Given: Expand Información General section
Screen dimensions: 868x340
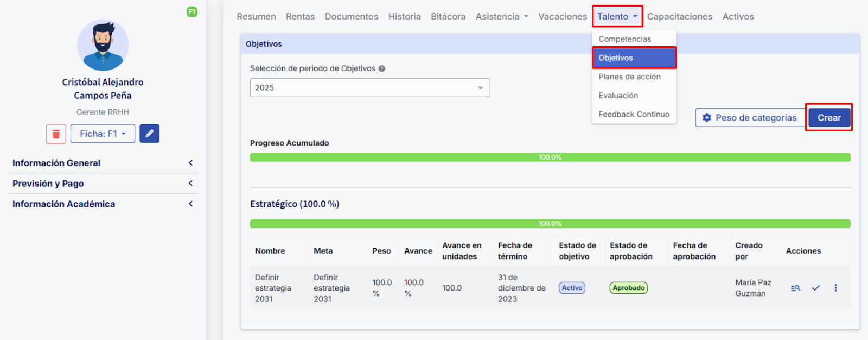Looking at the screenshot, I should pyautogui.click(x=103, y=163).
